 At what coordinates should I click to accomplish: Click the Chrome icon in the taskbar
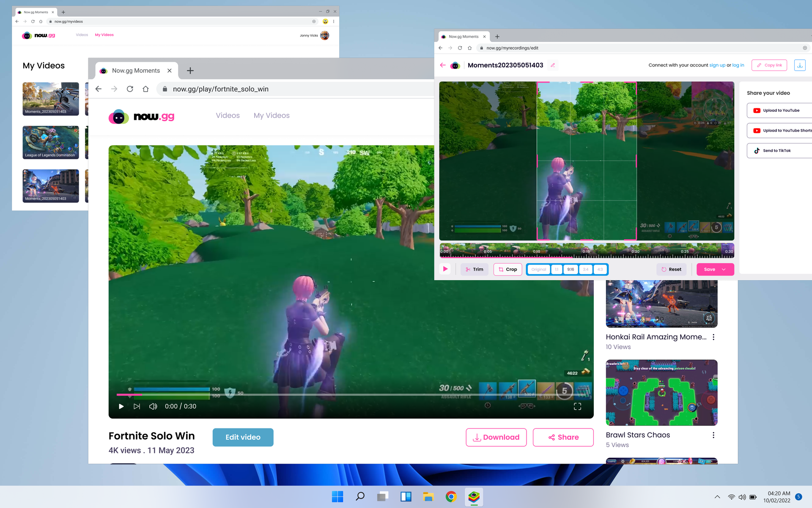451,497
